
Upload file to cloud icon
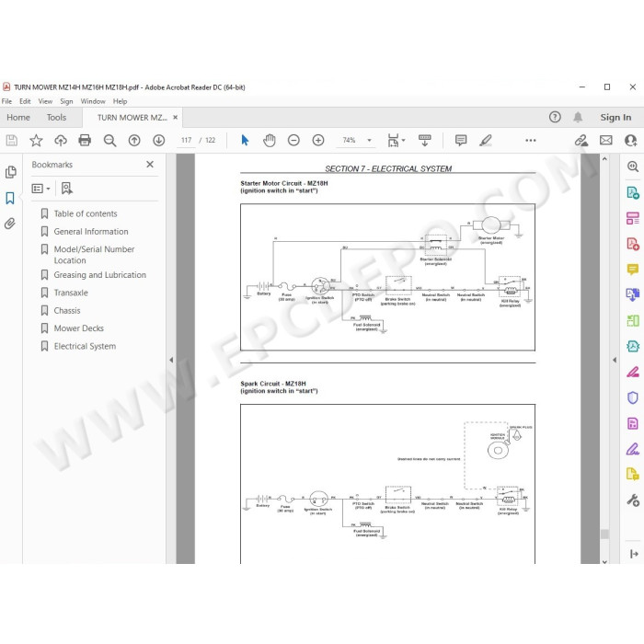coord(61,141)
